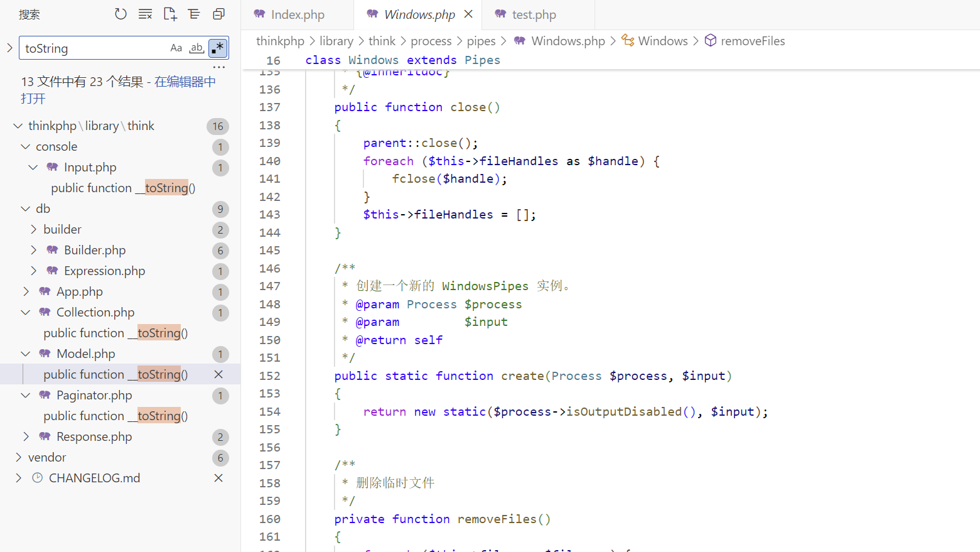Toggle Match Case option
The width and height of the screenshot is (980, 552).
tap(176, 48)
